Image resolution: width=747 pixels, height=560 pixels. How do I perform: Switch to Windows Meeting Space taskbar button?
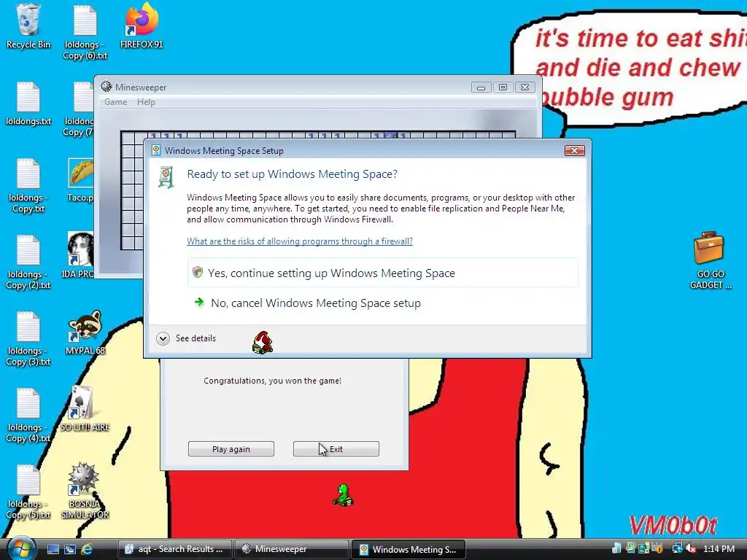coord(408,549)
